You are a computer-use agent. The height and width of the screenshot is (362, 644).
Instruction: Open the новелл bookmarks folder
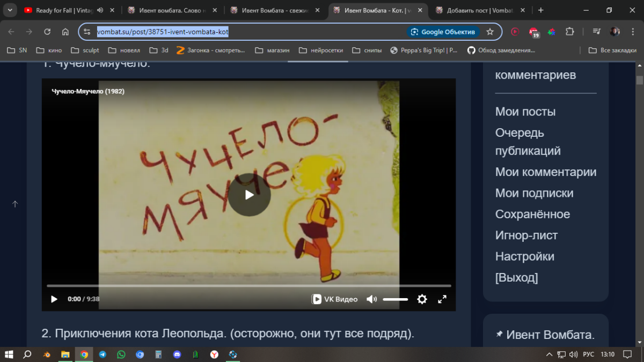click(124, 50)
